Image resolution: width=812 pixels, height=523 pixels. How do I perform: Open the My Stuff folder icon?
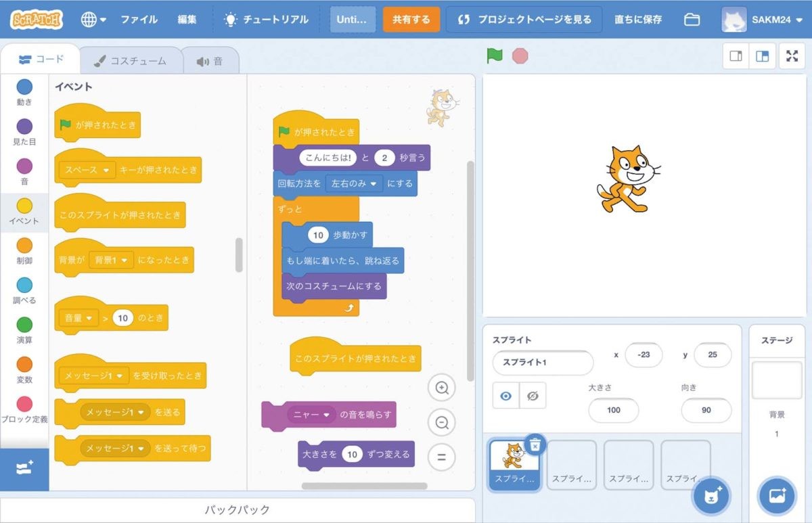coord(692,20)
